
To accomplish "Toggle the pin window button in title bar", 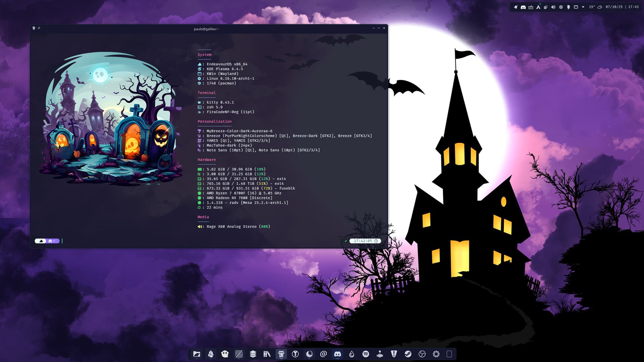I will [39, 28].
